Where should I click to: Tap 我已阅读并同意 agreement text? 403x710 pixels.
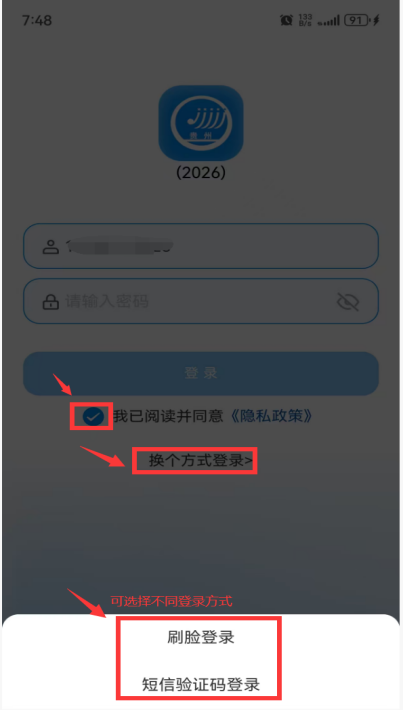(x=168, y=416)
